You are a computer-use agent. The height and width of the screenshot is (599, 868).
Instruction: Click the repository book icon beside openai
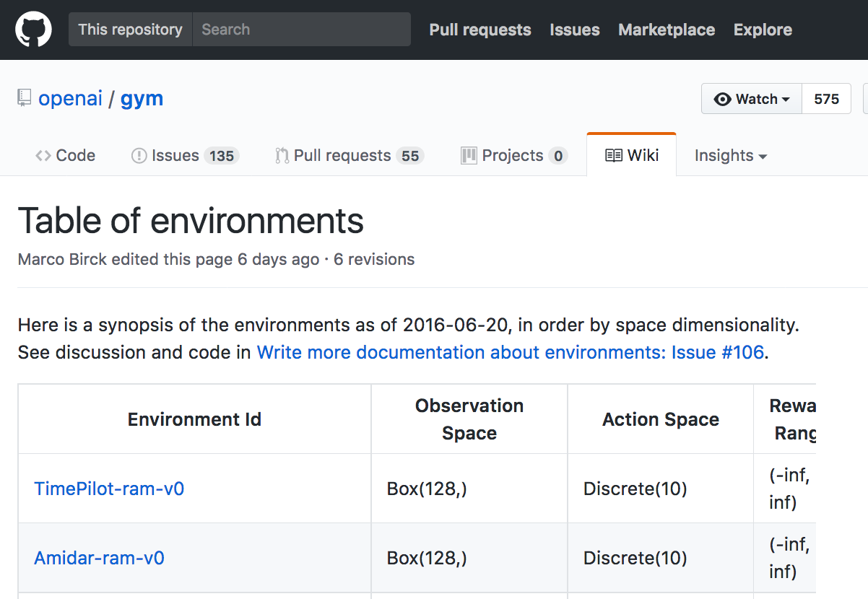(25, 98)
